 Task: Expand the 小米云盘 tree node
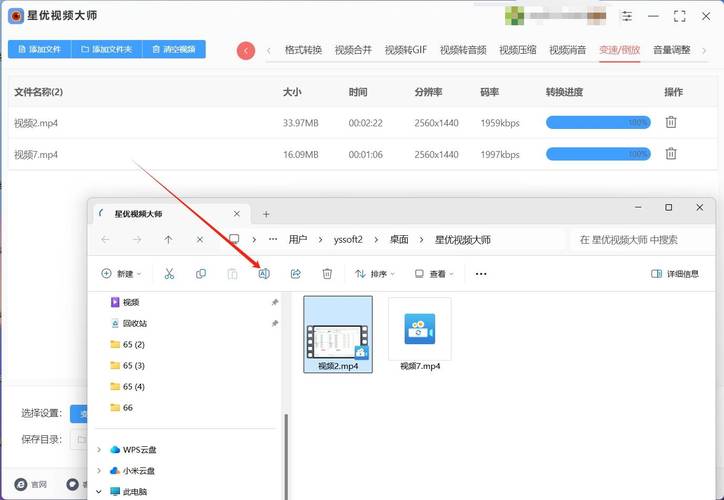[x=99, y=470]
